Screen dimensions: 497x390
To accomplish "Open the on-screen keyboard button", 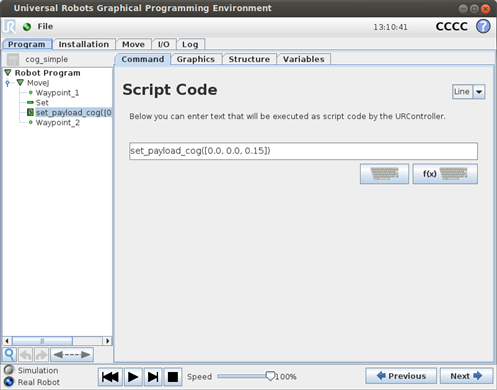I will [384, 174].
